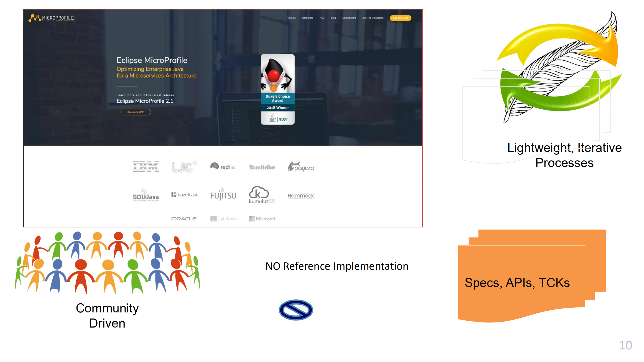644x362 pixels.
Task: Click the Hazelcast logo
Action: coord(184,195)
